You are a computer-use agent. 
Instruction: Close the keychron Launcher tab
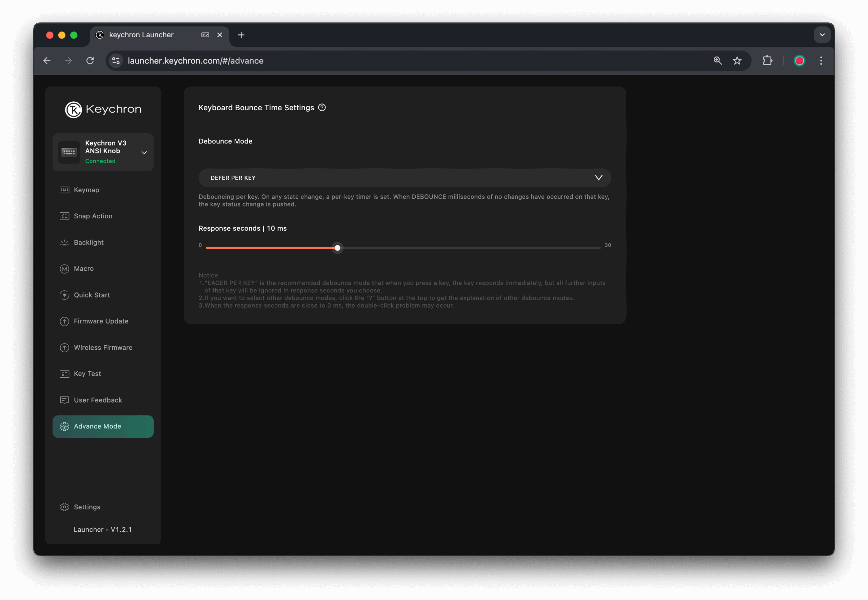(220, 35)
